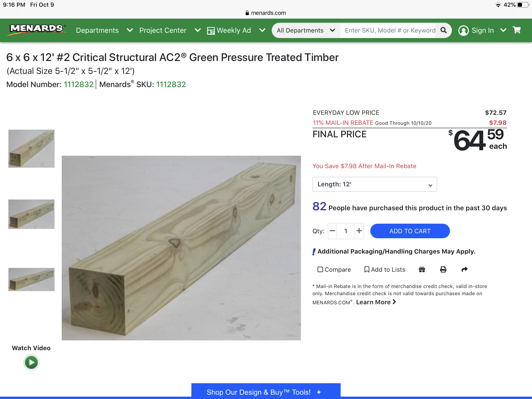Viewport: 532px width, 399px height.
Task: Follow the Learn More link
Action: click(x=376, y=302)
